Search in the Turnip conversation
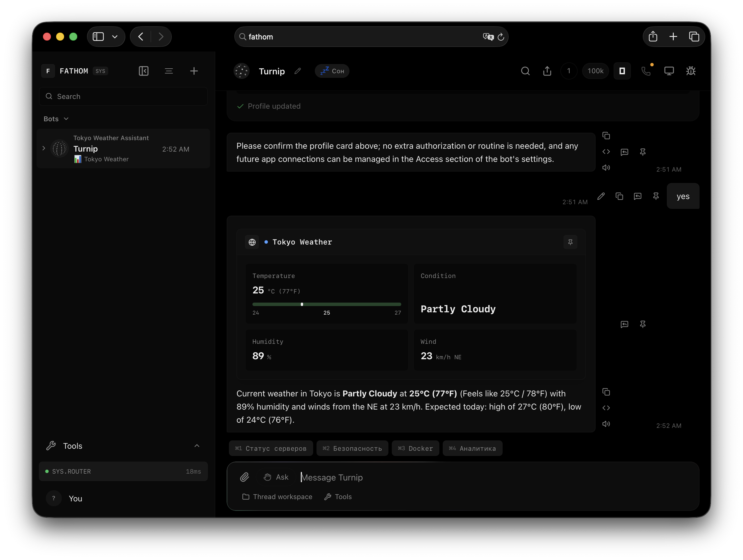This screenshot has width=743, height=560. (525, 71)
